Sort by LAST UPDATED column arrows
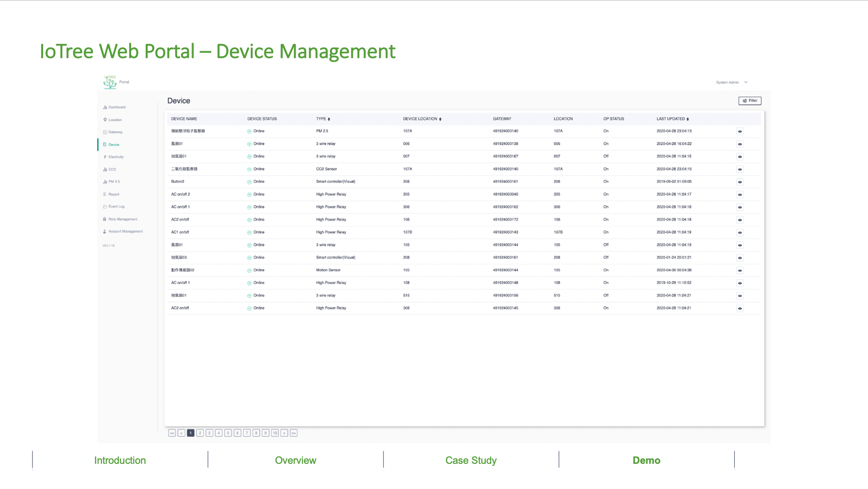Screen dimensions: 868x489 (x=687, y=119)
